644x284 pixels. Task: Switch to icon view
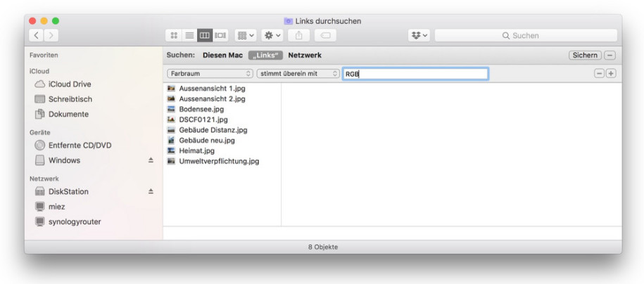click(x=174, y=35)
